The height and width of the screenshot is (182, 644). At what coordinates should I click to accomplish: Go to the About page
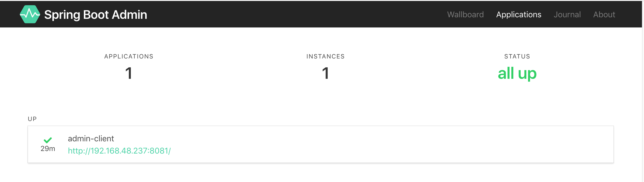pyautogui.click(x=604, y=14)
